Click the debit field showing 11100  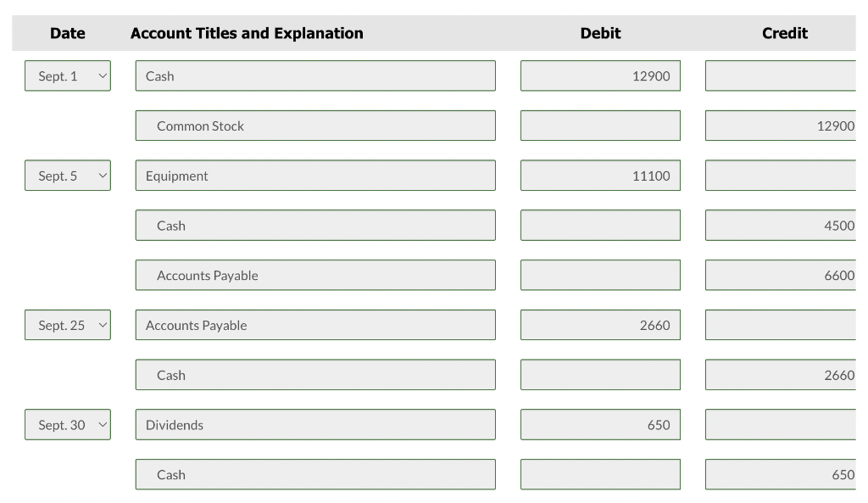coord(600,176)
